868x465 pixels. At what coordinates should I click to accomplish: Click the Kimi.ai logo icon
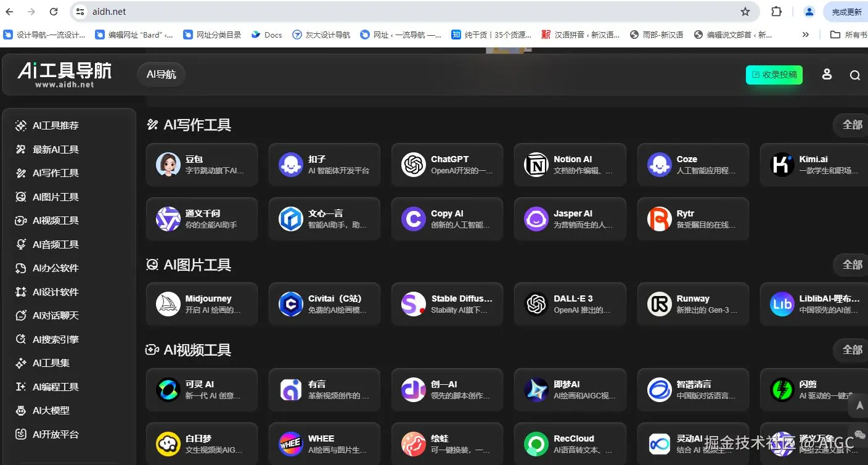(x=782, y=165)
